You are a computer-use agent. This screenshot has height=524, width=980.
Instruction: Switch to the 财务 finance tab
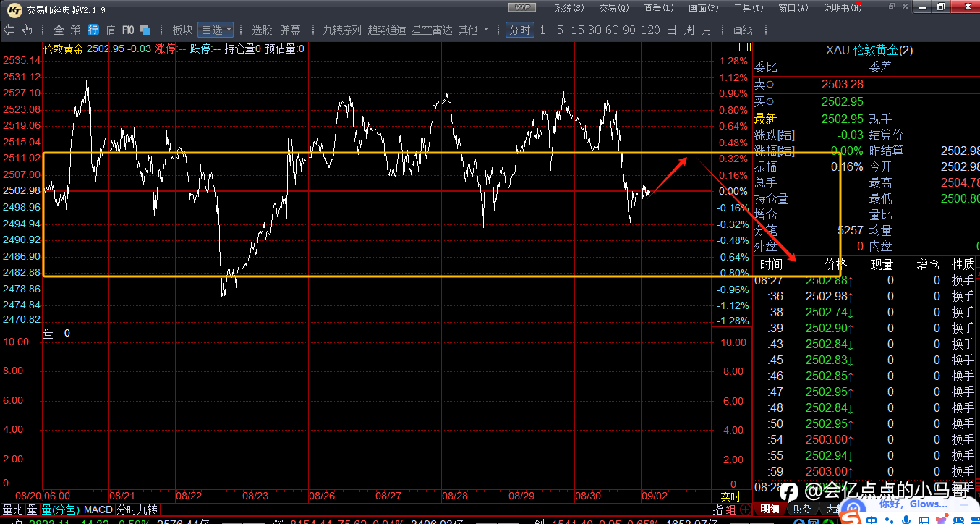coord(801,510)
